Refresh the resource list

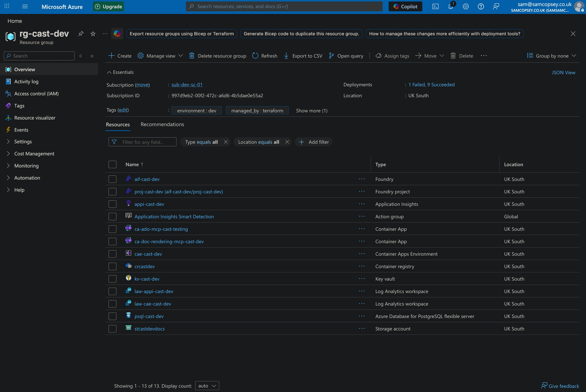pyautogui.click(x=264, y=56)
